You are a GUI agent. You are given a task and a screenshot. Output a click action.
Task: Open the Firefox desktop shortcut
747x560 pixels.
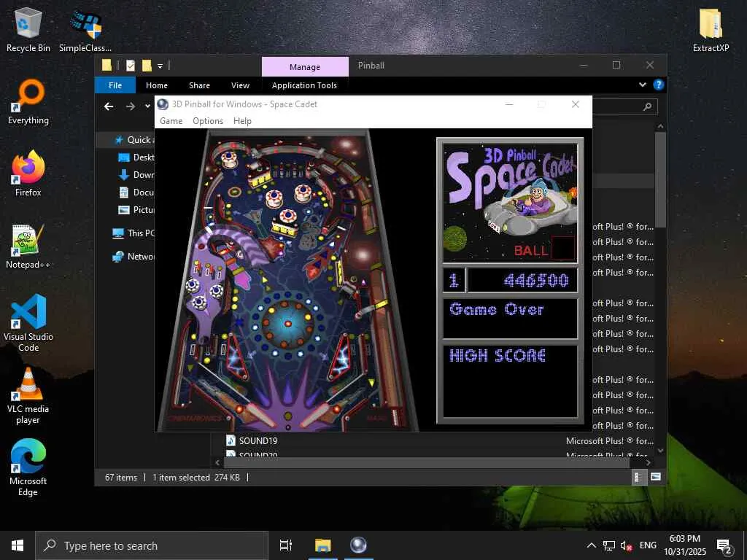pyautogui.click(x=28, y=174)
